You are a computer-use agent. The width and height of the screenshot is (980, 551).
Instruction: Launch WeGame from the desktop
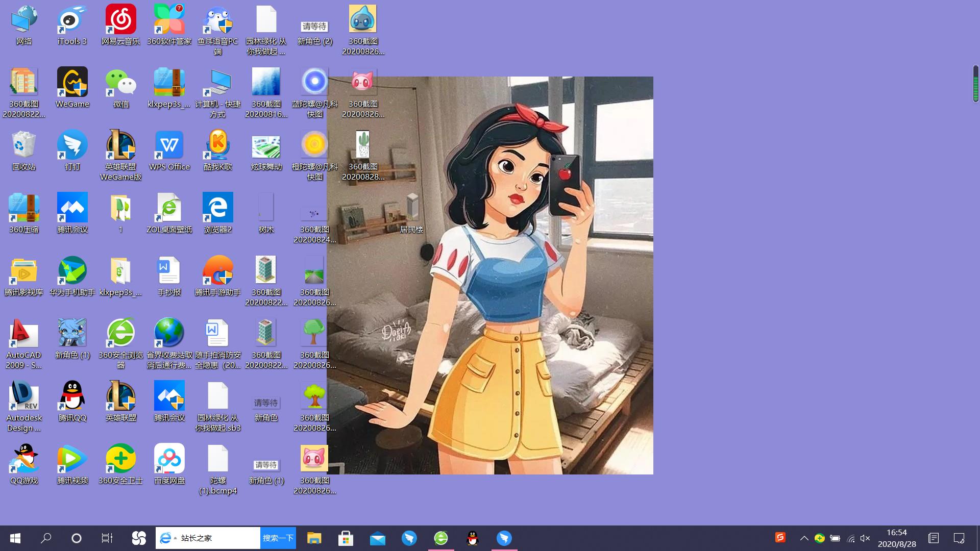pyautogui.click(x=72, y=88)
